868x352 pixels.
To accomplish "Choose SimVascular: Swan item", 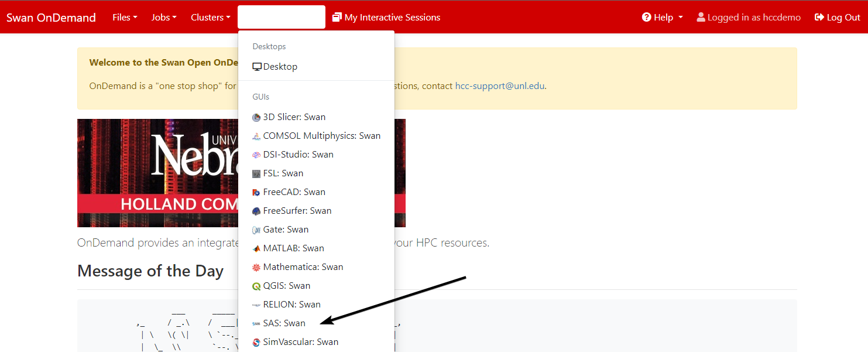I will (x=316, y=342).
